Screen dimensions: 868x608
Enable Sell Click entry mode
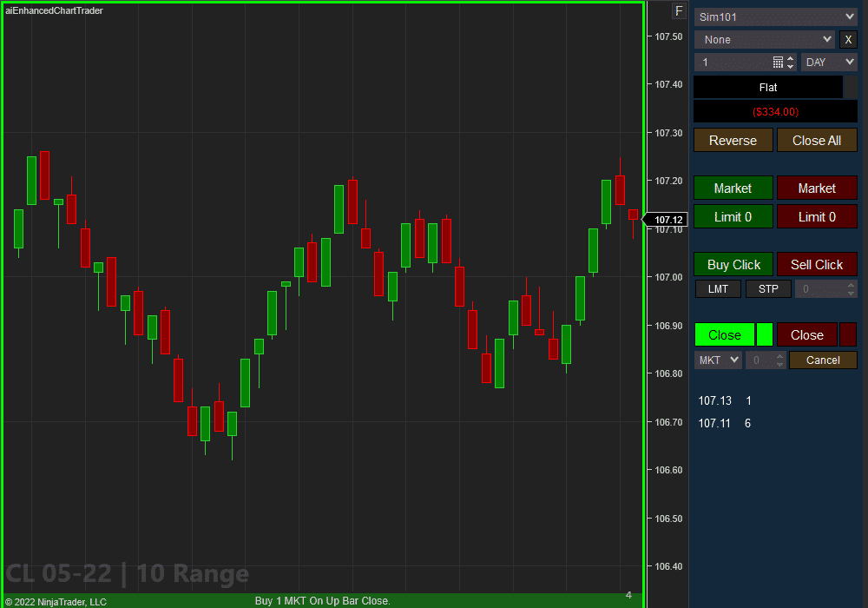817,264
